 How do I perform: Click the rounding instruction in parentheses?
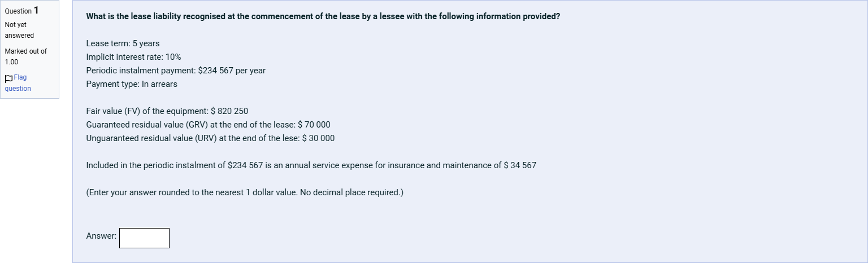(x=245, y=192)
